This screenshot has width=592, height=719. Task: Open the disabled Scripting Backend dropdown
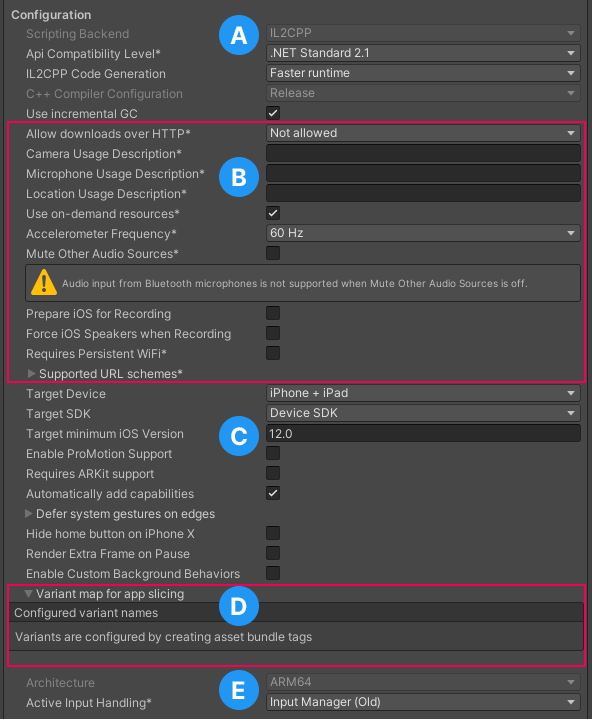pos(423,33)
